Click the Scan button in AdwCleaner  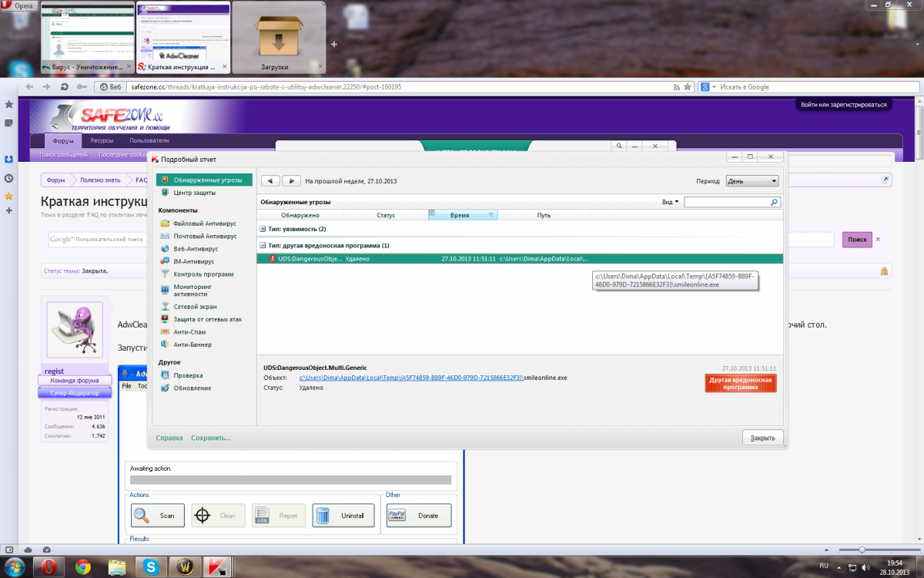(x=158, y=516)
